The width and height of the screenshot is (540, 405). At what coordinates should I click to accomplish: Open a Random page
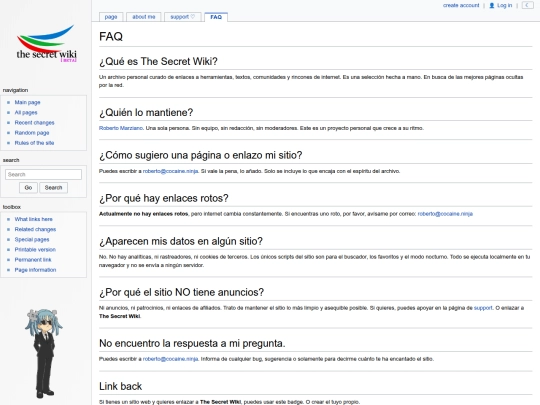32,133
